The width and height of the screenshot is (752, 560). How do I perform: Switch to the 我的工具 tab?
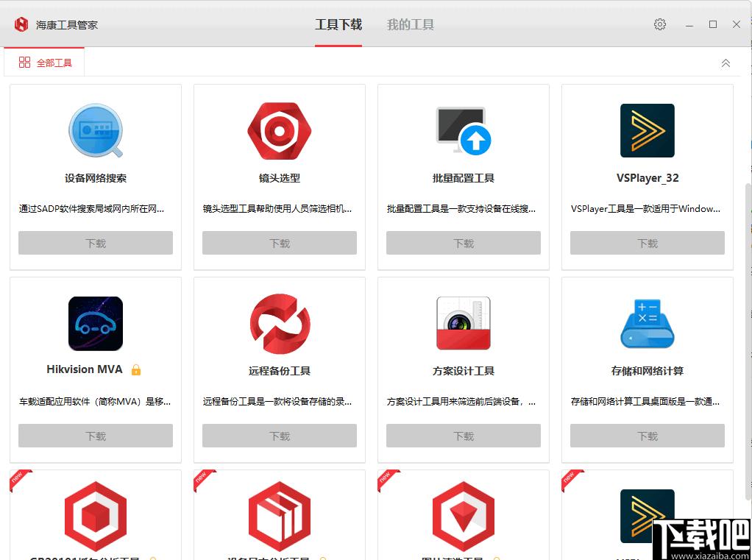410,24
